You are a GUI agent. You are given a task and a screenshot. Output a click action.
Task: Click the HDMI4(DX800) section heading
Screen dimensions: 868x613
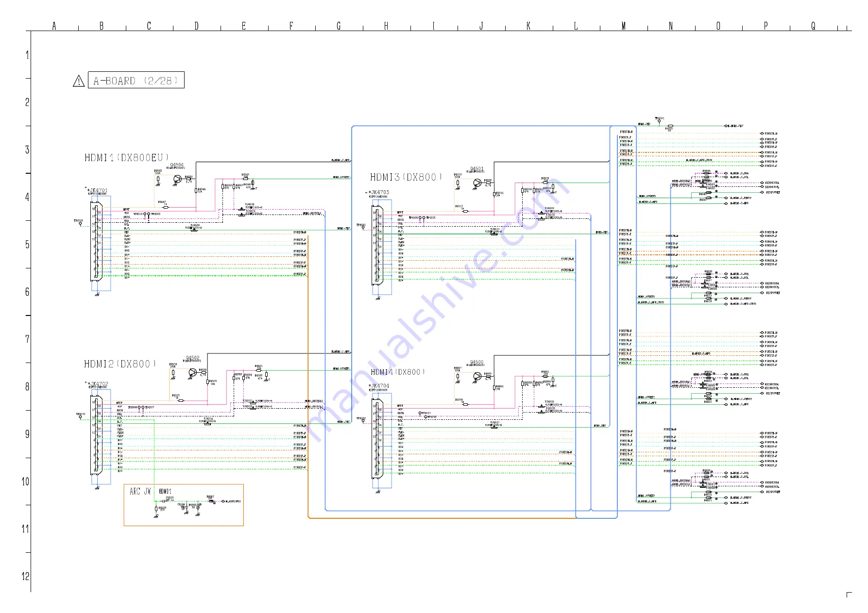point(398,372)
